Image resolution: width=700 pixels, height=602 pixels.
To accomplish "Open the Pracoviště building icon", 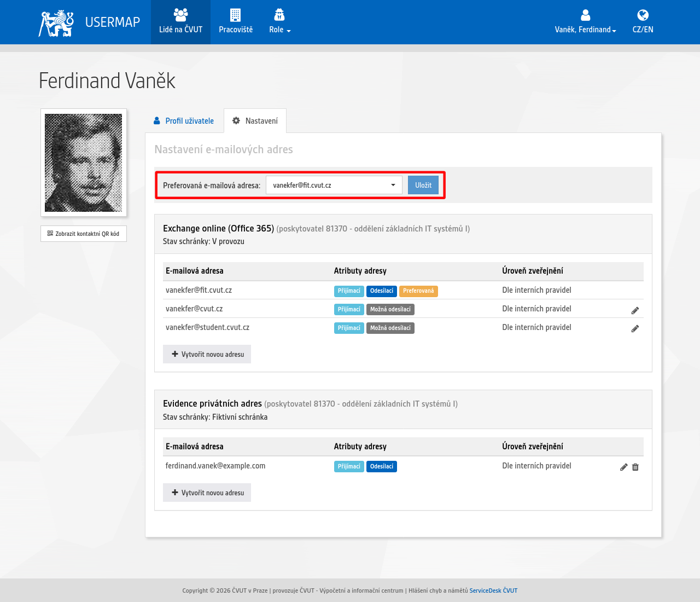I will (236, 15).
